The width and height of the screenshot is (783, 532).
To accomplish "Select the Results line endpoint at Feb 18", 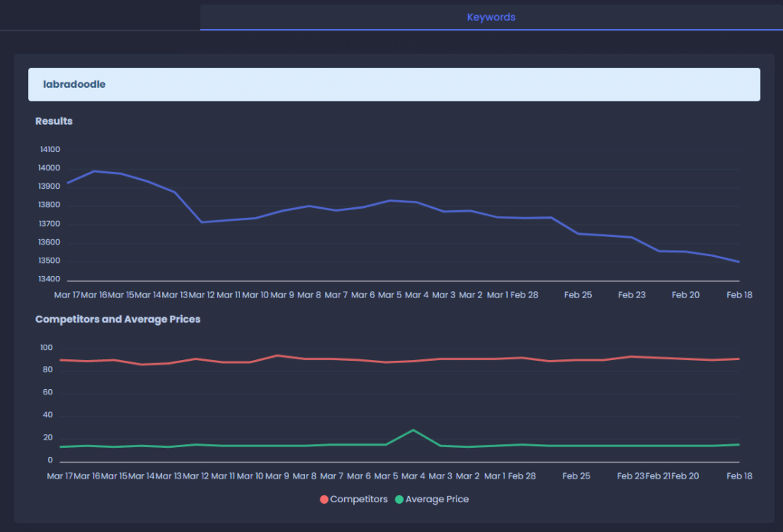I will pyautogui.click(x=739, y=261).
